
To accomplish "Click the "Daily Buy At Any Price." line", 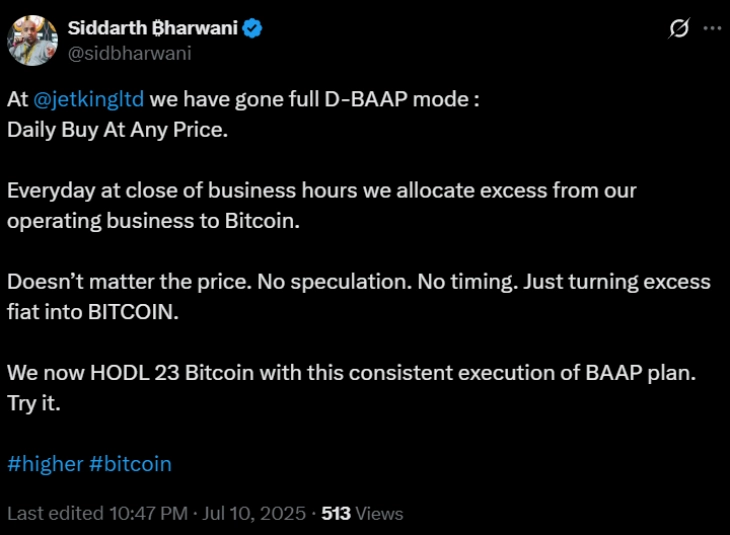I will click(118, 130).
